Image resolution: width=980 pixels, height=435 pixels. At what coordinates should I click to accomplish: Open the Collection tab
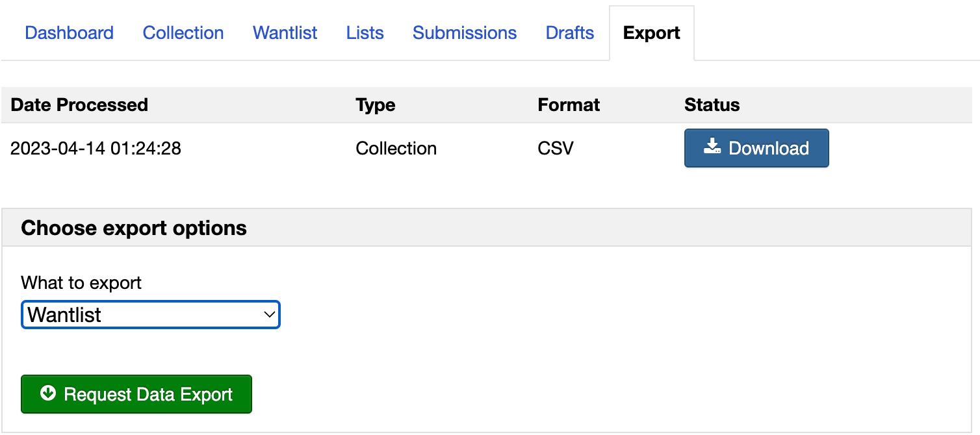pos(183,33)
